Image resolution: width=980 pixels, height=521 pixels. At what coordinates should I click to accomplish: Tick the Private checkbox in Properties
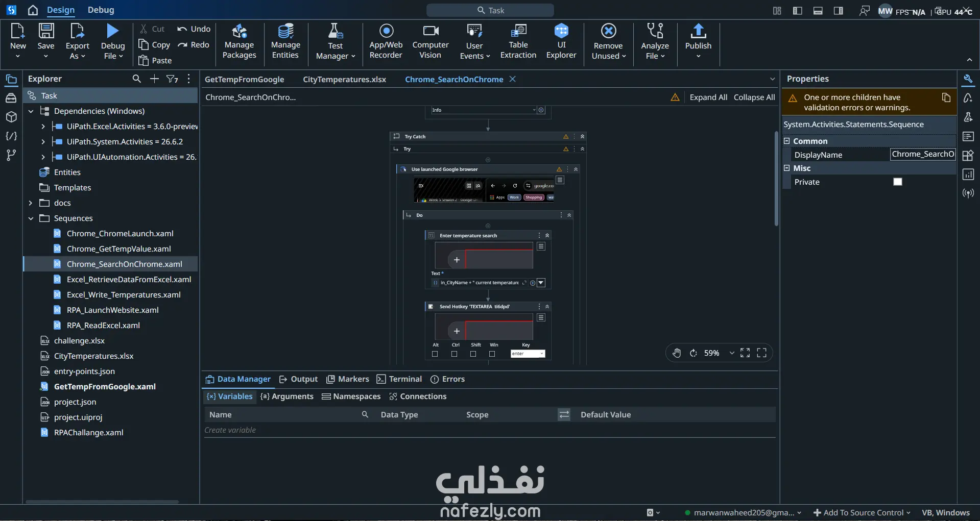tap(898, 182)
